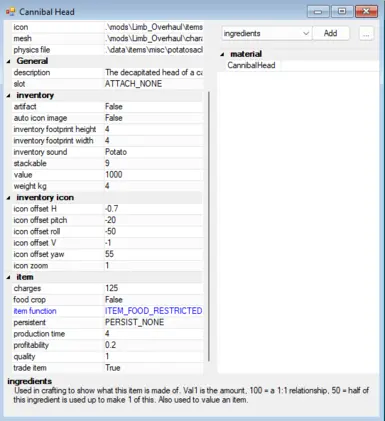Click the profitability value 0.2
The height and width of the screenshot is (421, 385).
pyautogui.click(x=153, y=345)
